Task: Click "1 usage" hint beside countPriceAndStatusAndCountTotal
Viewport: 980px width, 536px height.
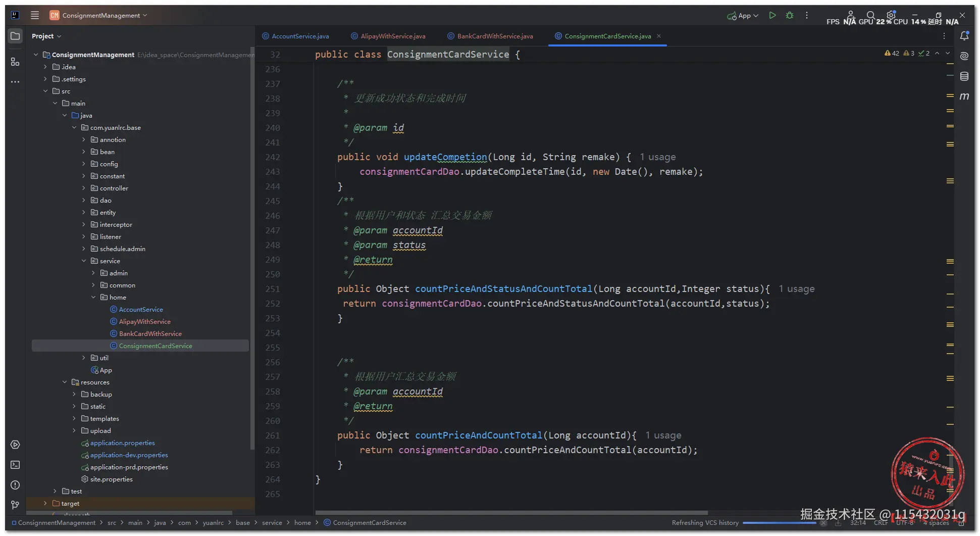Action: tap(796, 289)
